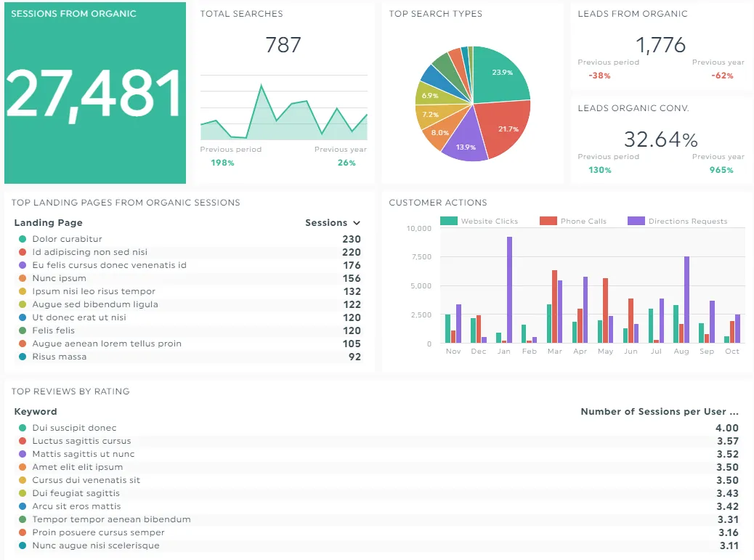Select the 23.9% green pie slice
Screen dimensions: 754x560
coord(501,73)
